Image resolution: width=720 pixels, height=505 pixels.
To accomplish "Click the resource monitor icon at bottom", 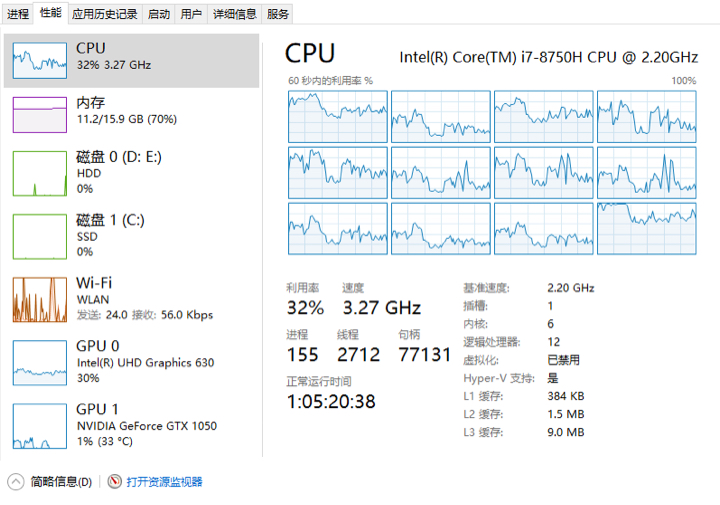I will tap(114, 481).
